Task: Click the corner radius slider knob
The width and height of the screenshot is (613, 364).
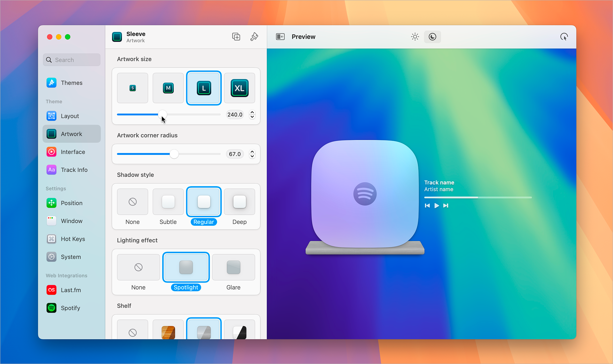Action: [174, 154]
